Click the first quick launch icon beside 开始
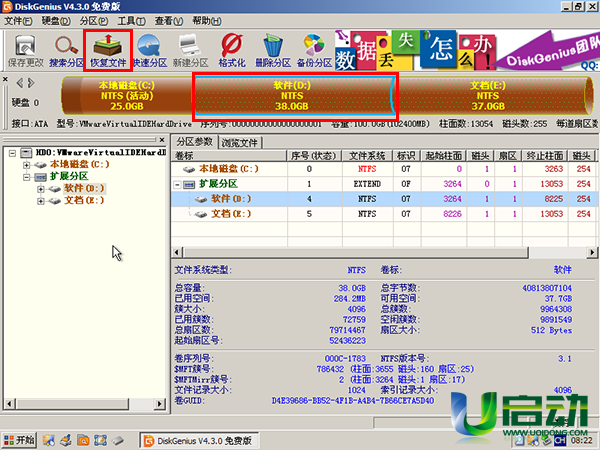The height and width of the screenshot is (450, 600). (48, 440)
